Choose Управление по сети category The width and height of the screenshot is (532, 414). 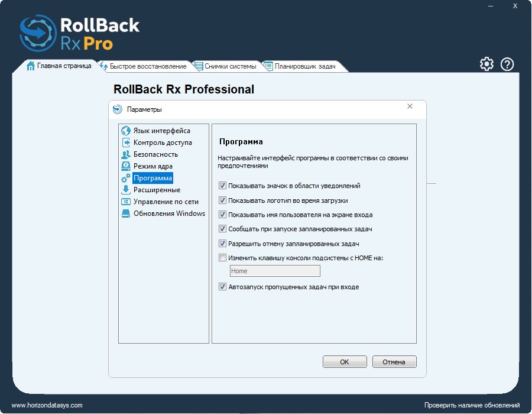point(166,202)
